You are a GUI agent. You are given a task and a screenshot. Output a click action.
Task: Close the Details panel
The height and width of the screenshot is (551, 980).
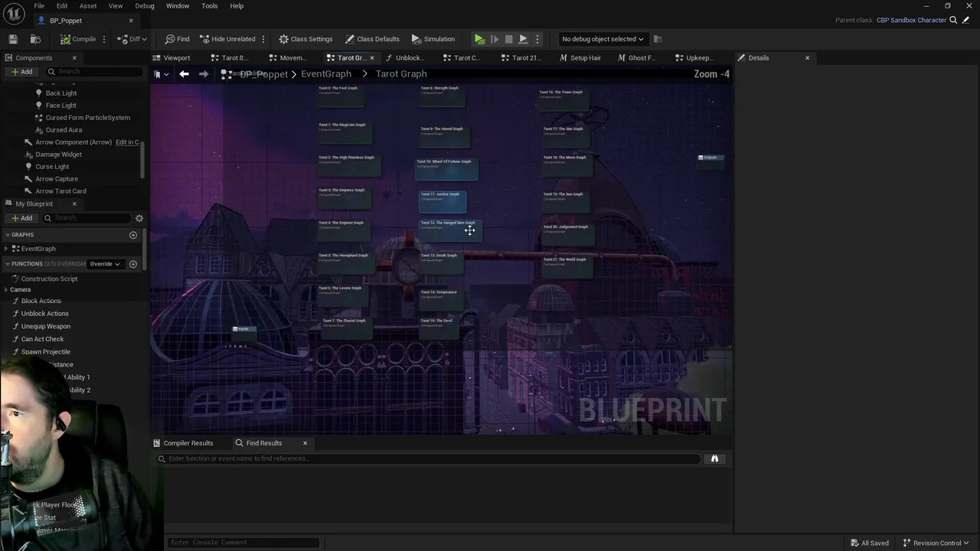click(x=807, y=58)
